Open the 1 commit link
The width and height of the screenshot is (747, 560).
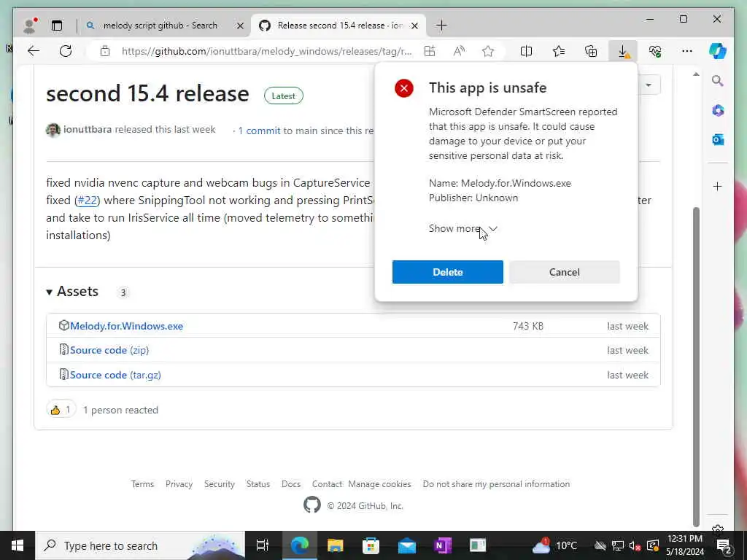[x=259, y=131]
